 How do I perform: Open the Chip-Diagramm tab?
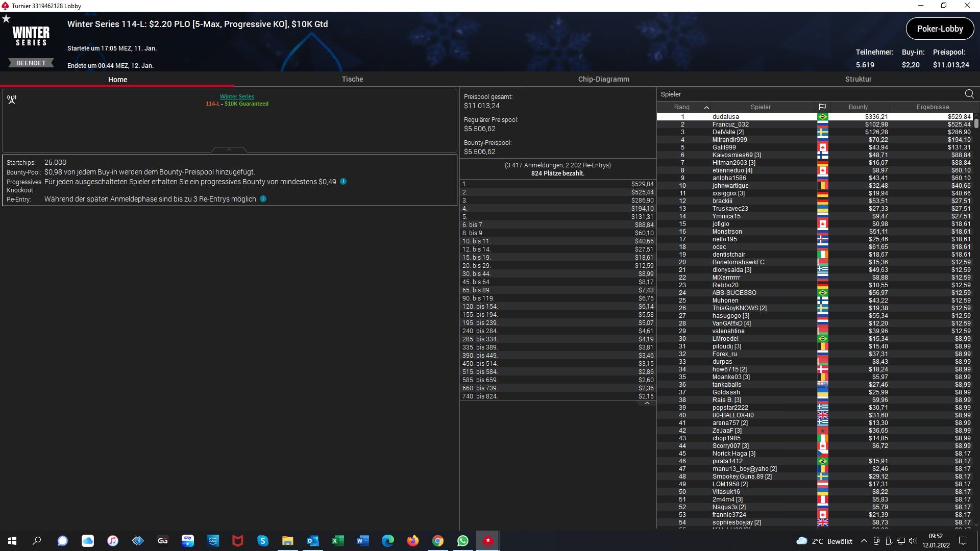pyautogui.click(x=603, y=79)
